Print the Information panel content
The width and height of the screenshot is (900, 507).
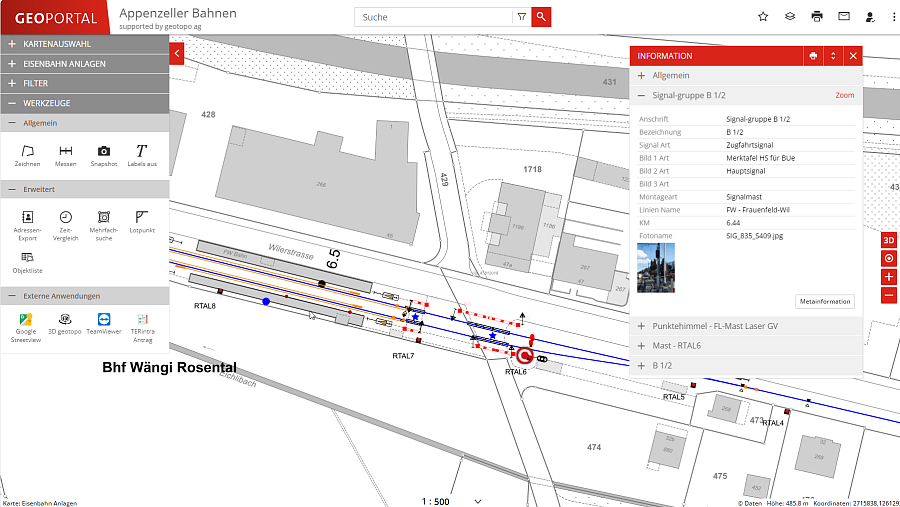coord(813,56)
